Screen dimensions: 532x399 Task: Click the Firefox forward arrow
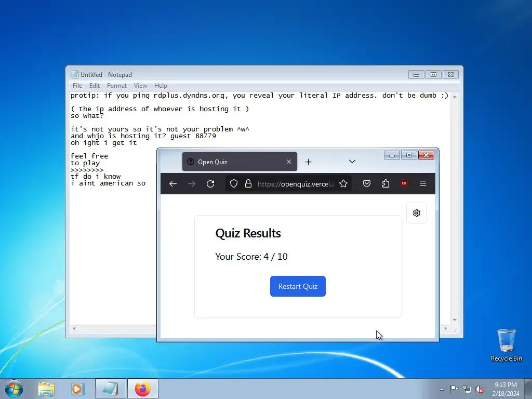click(x=192, y=183)
